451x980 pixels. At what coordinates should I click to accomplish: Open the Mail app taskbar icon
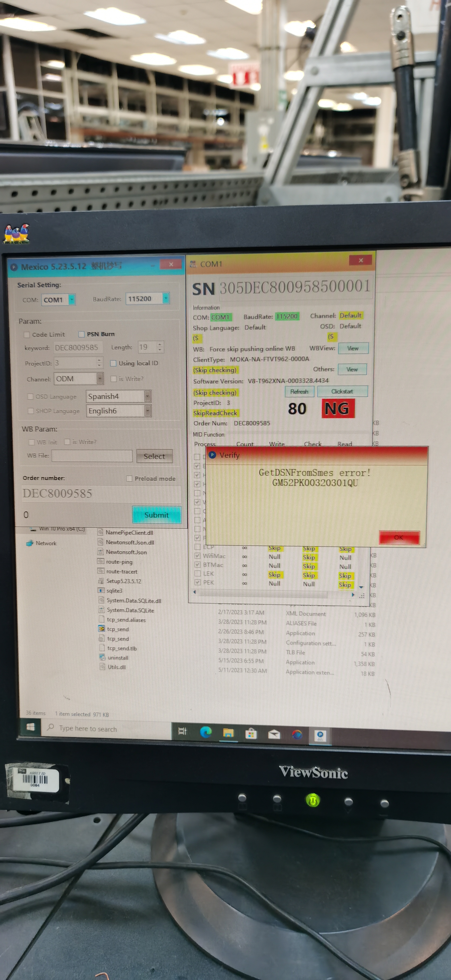coord(274,734)
